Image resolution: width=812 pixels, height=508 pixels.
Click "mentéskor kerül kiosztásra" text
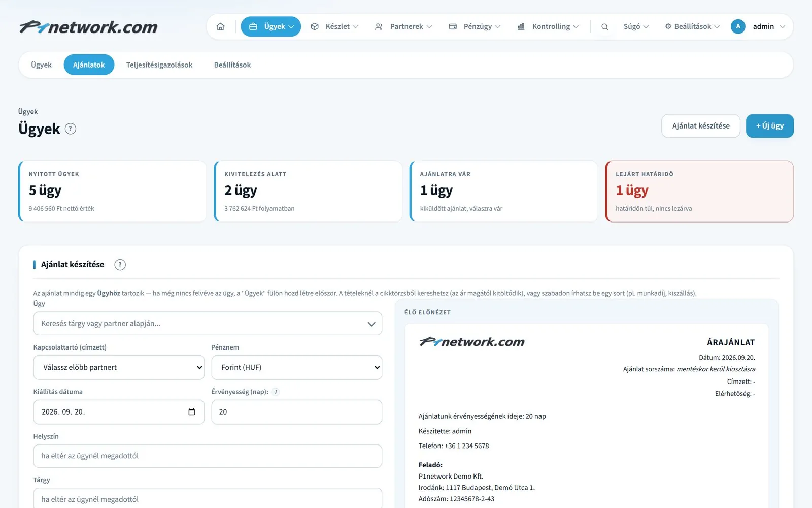coord(716,369)
